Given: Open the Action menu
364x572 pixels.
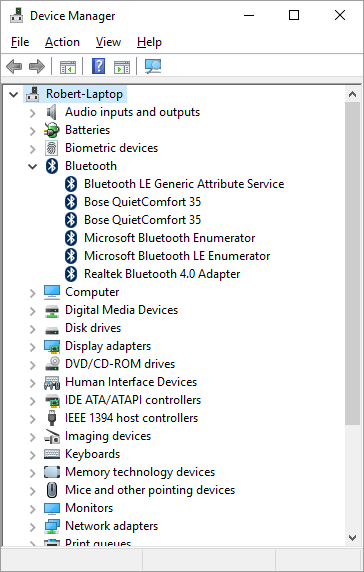Looking at the screenshot, I should click(62, 42).
